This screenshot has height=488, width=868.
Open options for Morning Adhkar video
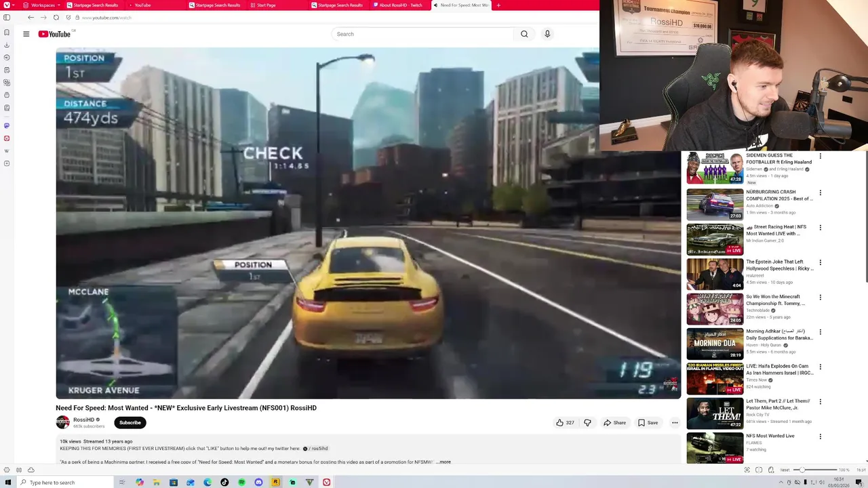click(x=820, y=332)
